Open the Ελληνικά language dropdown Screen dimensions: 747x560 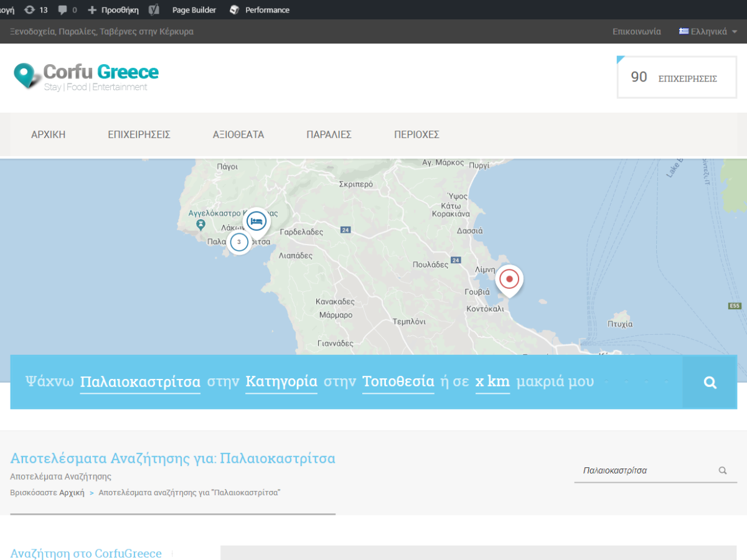708,31
